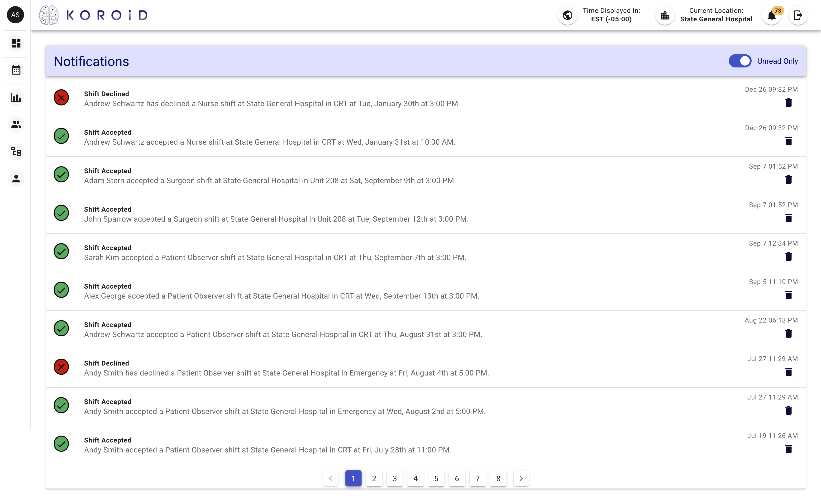Screen dimensions: 821x504
Task: Open the org structure sitemap icon
Action: [16, 152]
